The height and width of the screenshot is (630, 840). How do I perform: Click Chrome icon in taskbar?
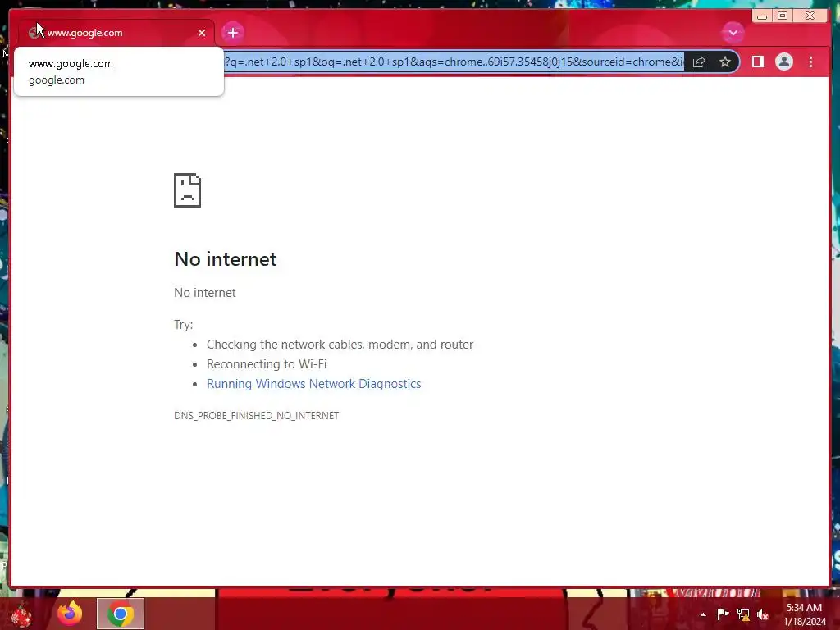121,614
